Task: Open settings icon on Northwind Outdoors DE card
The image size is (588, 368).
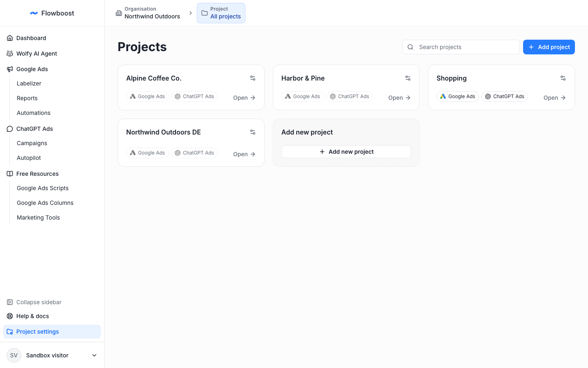Action: [253, 132]
